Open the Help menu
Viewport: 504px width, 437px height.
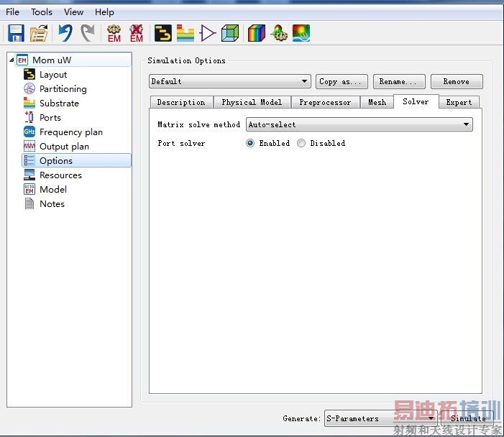[104, 12]
